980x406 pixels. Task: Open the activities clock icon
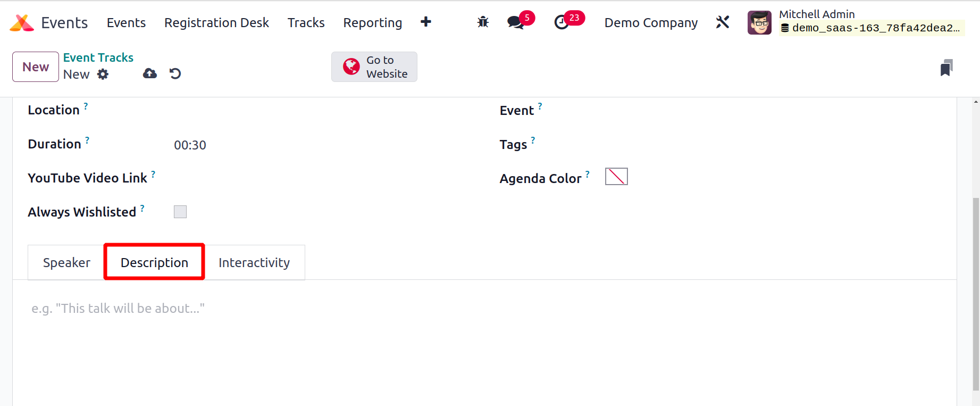[x=562, y=22]
